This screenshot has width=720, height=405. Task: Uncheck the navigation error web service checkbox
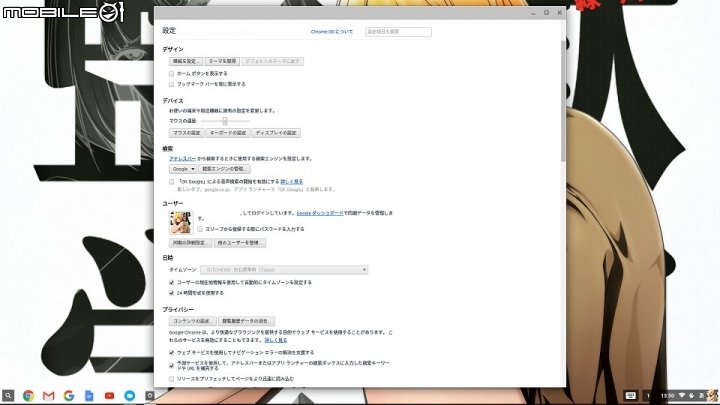tap(171, 353)
